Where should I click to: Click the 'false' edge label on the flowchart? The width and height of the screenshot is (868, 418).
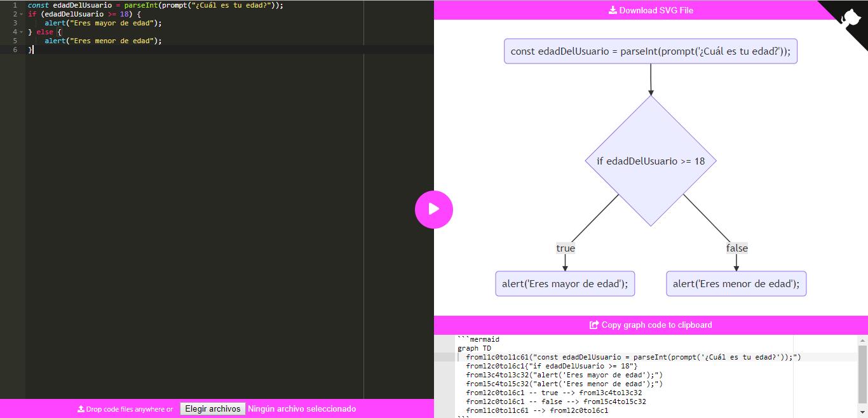736,248
